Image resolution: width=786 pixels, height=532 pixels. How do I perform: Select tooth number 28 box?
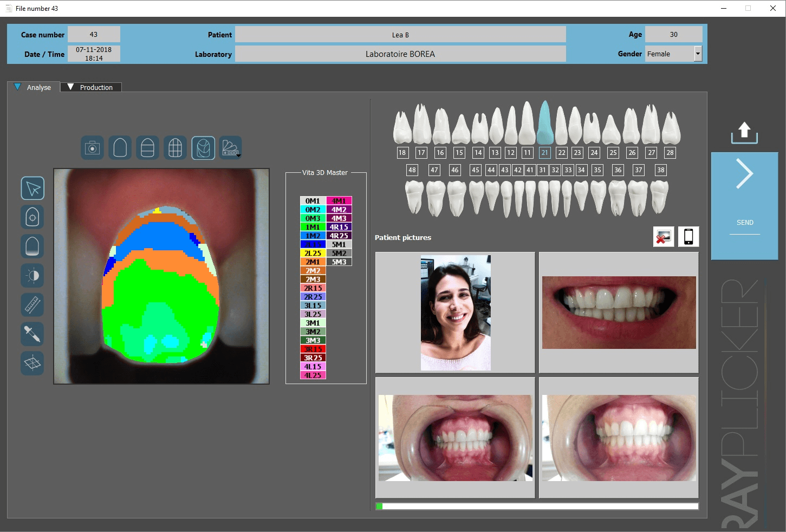(670, 153)
